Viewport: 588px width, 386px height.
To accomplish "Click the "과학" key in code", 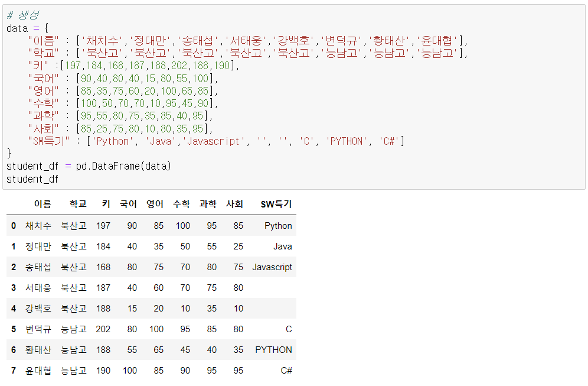I will [44, 116].
